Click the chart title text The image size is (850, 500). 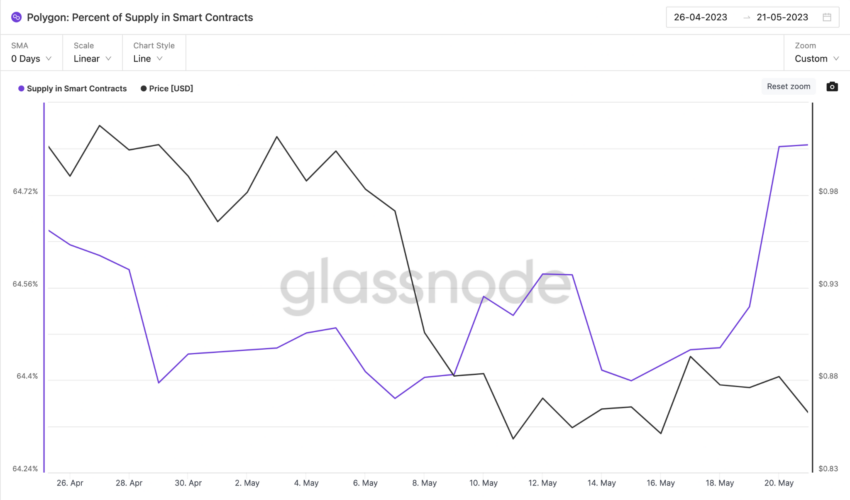(140, 17)
